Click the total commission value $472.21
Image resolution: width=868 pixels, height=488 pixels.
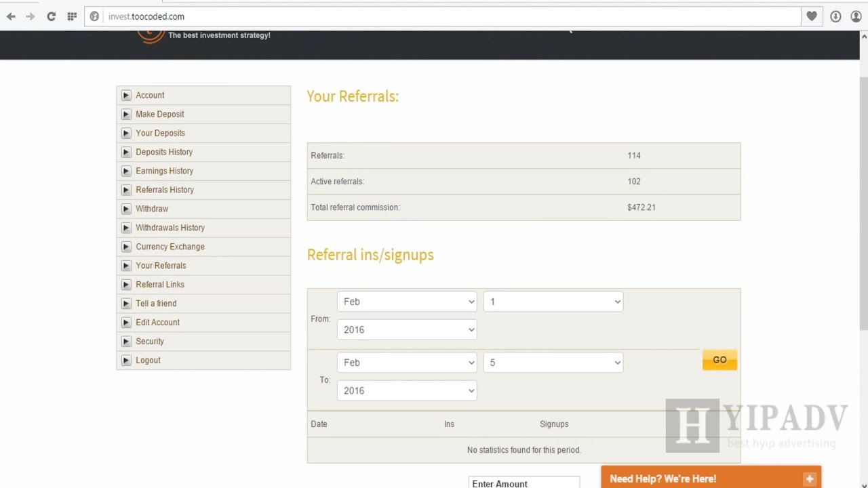point(641,208)
